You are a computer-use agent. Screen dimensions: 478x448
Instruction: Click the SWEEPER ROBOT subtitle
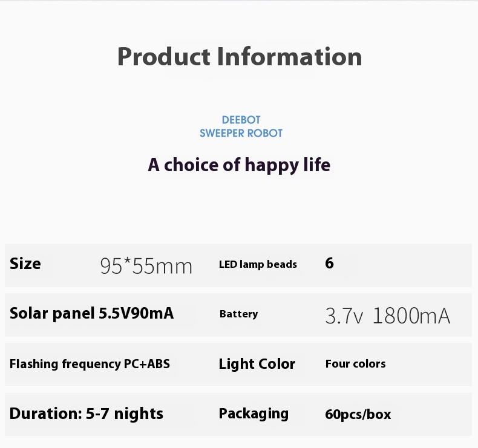pyautogui.click(x=241, y=133)
